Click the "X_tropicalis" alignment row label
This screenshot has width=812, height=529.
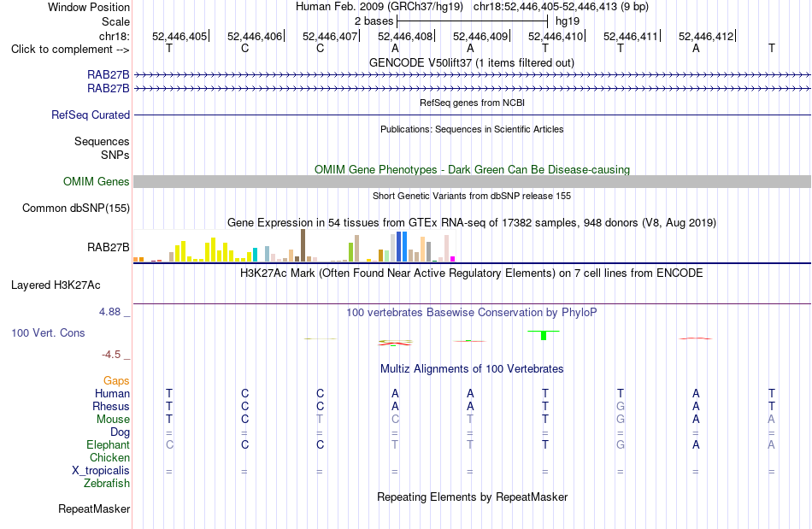pos(101,471)
